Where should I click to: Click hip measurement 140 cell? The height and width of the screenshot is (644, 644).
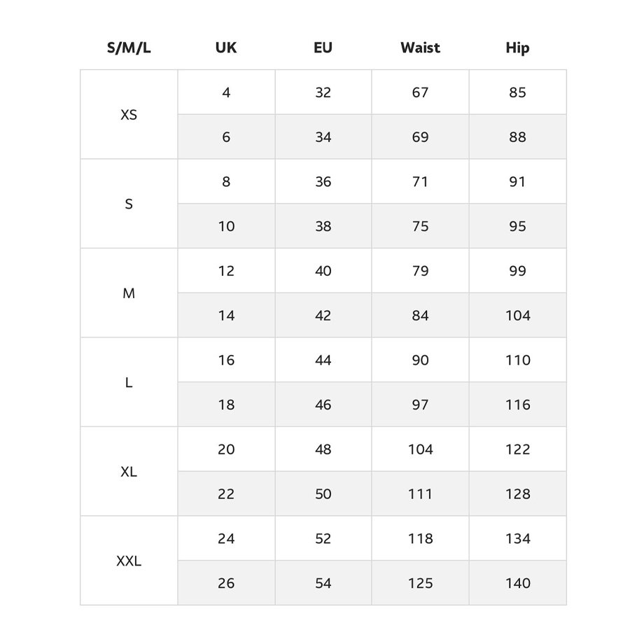tap(517, 583)
